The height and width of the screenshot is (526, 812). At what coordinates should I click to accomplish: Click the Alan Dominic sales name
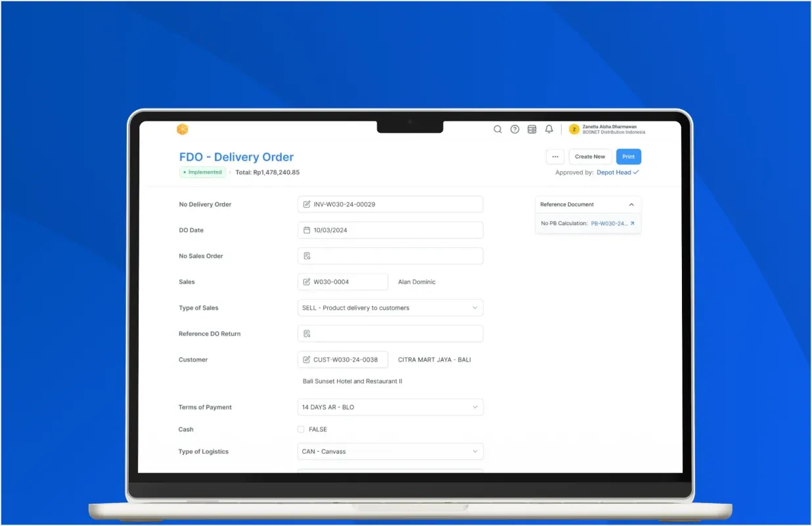pyautogui.click(x=417, y=282)
